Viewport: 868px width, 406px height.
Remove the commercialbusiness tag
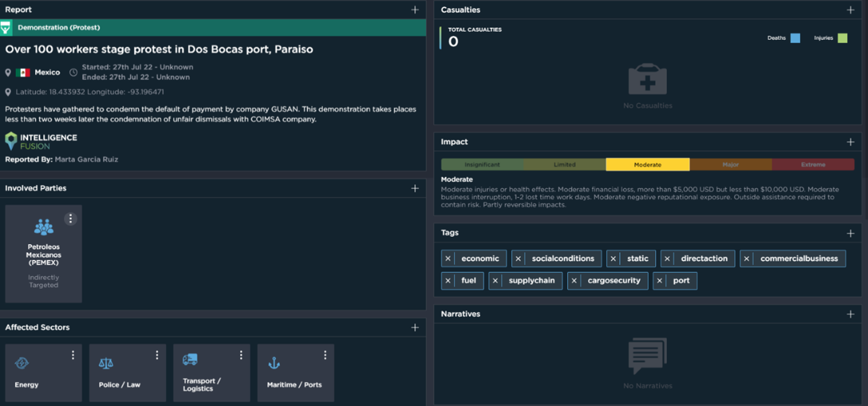(747, 259)
